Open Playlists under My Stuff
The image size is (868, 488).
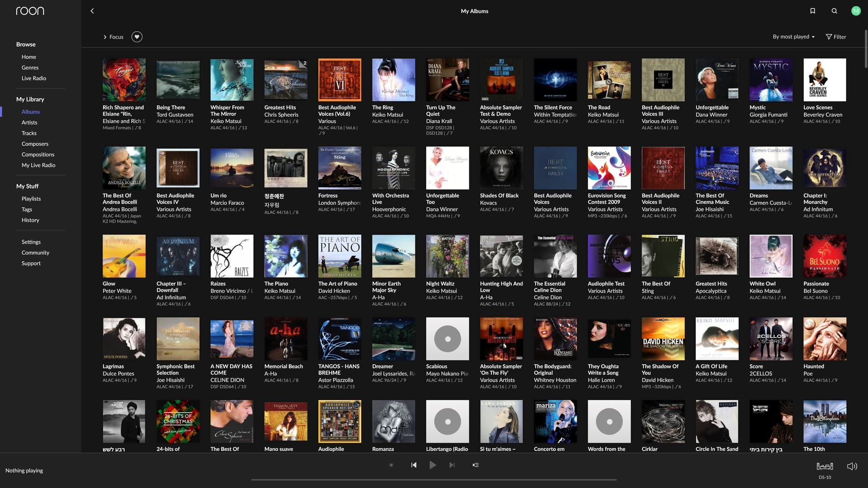click(31, 198)
